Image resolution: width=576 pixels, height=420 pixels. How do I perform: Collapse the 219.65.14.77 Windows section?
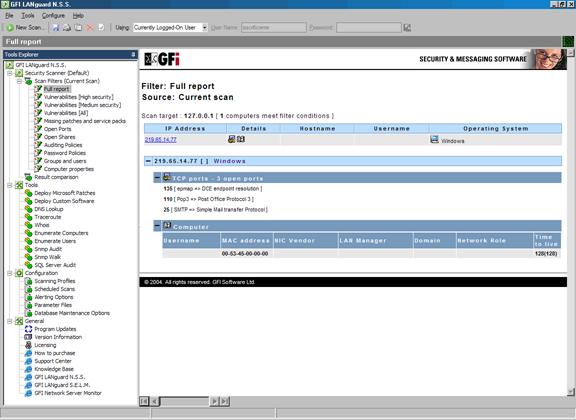(148, 161)
